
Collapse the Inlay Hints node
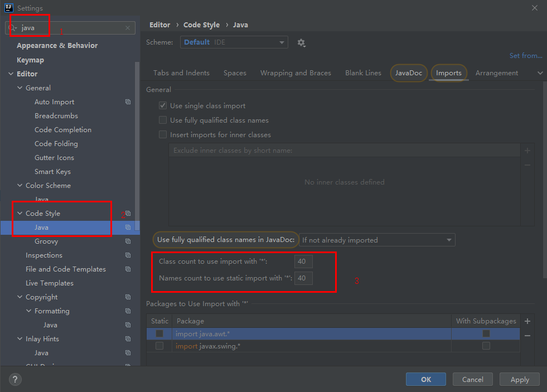point(20,338)
